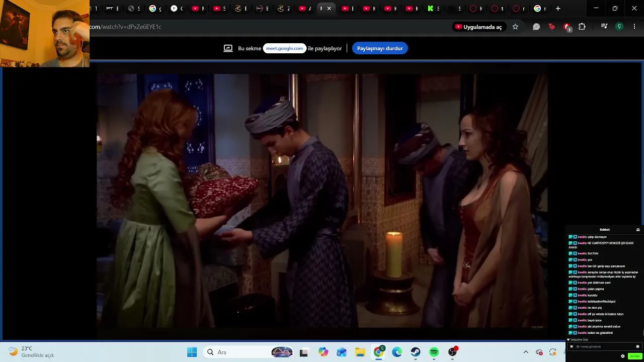Open the Chrome three-dot menu

pos(634,27)
